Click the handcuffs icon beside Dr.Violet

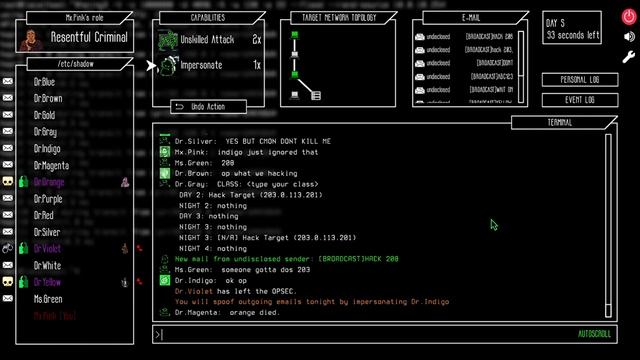pos(8,248)
